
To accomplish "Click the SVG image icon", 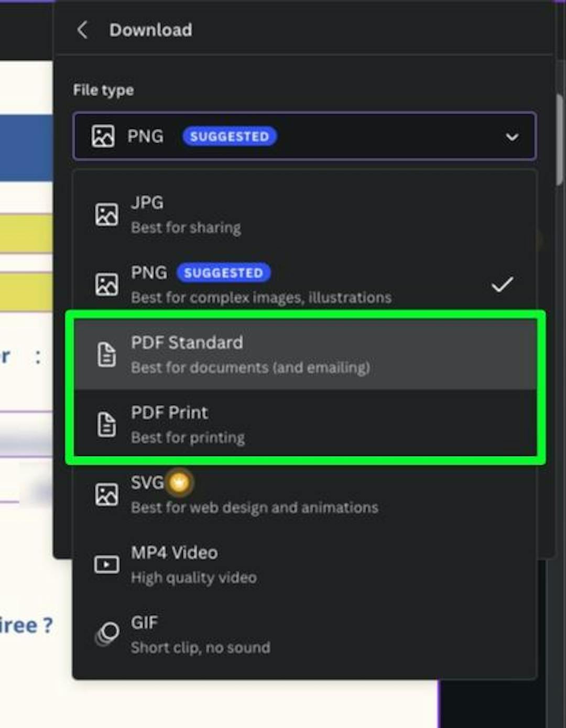I will click(x=106, y=493).
